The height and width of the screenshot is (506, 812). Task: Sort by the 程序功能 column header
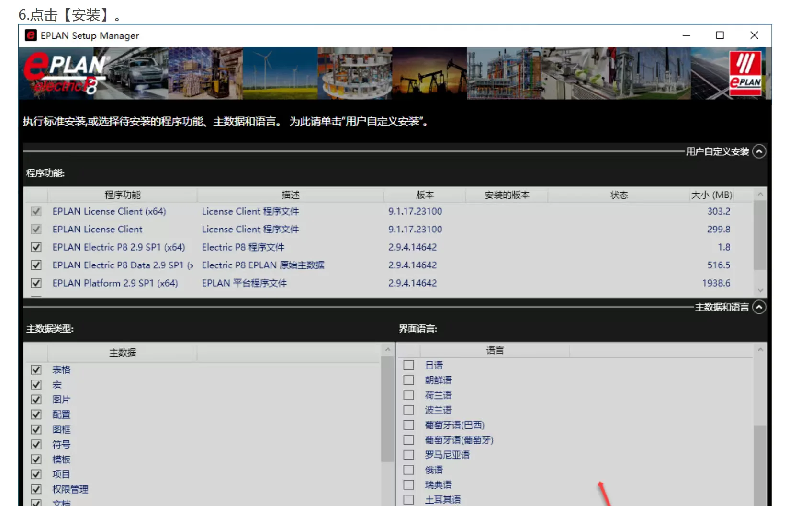[x=123, y=195]
